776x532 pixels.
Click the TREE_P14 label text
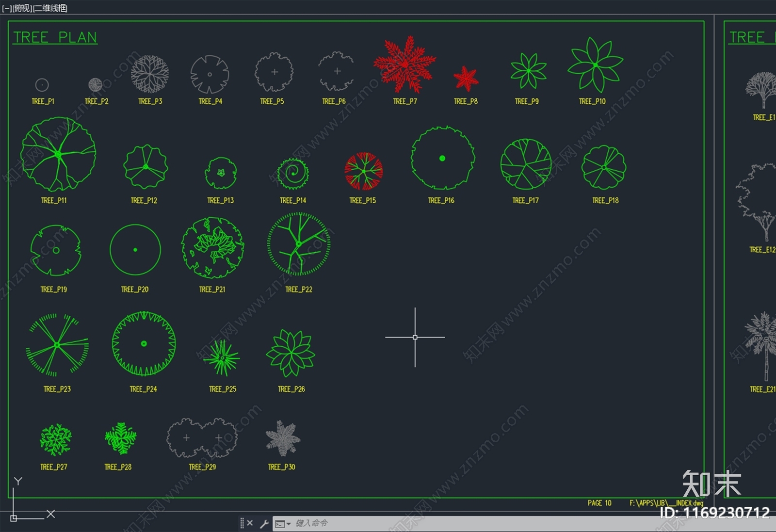point(293,200)
